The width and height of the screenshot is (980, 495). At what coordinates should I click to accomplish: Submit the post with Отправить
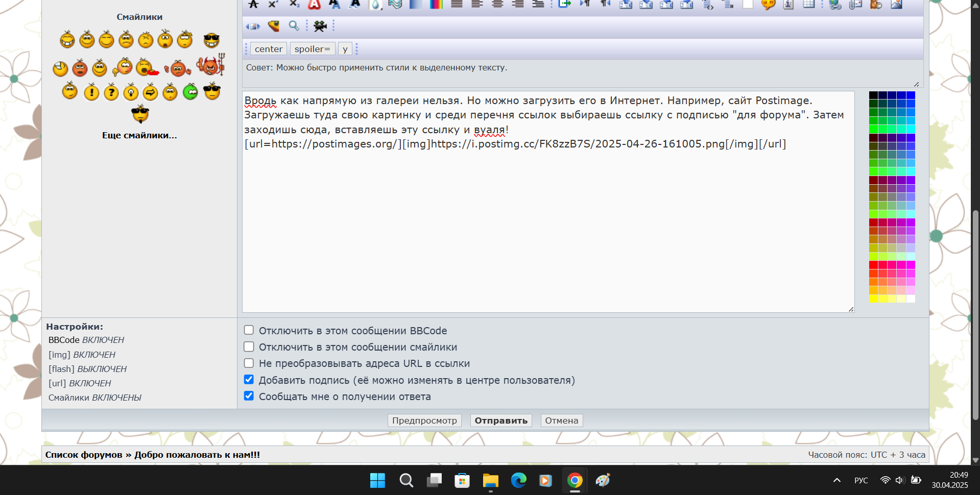[x=501, y=420]
